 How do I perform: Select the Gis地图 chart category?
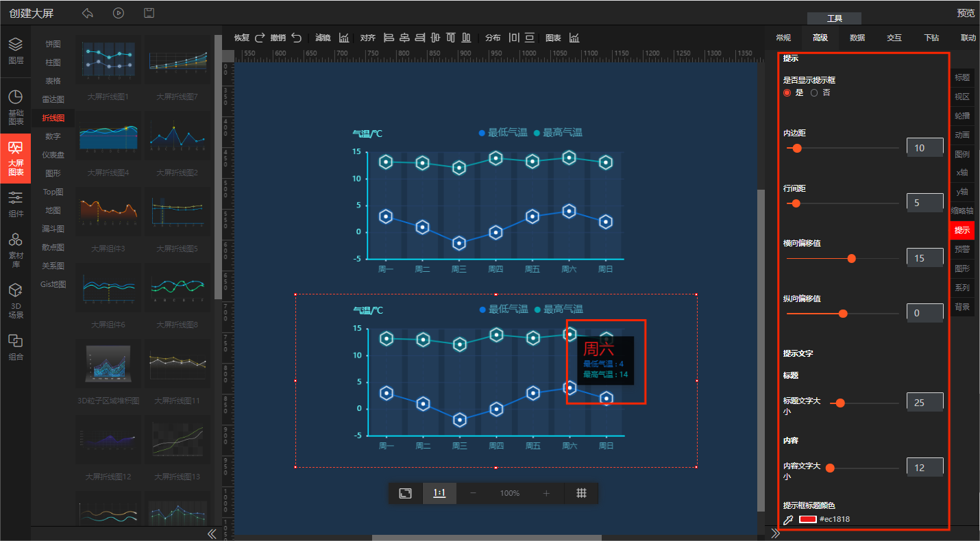53,284
